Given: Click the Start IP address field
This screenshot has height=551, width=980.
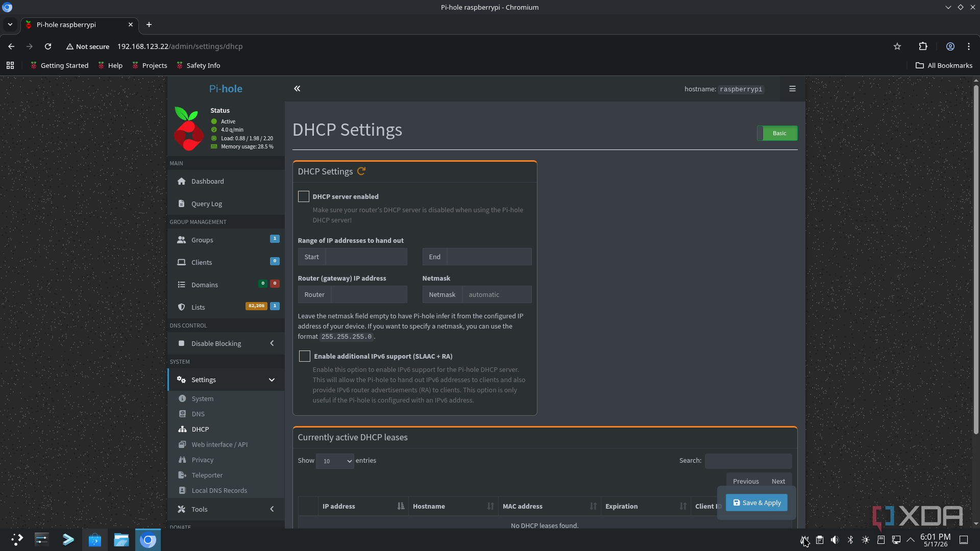Looking at the screenshot, I should click(x=366, y=257).
